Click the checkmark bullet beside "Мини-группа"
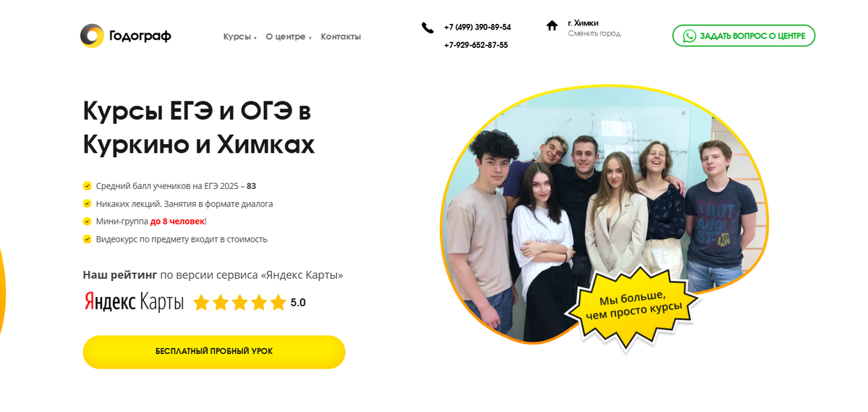 pyautogui.click(x=87, y=222)
